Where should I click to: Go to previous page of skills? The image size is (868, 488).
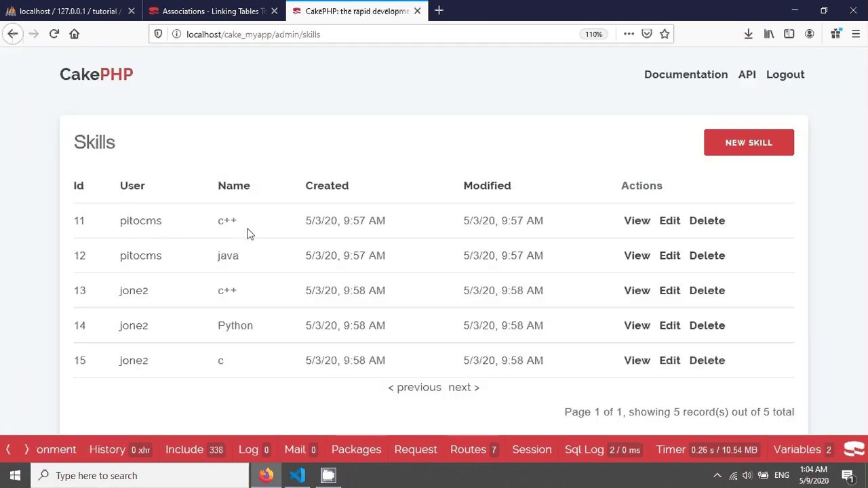tap(414, 387)
